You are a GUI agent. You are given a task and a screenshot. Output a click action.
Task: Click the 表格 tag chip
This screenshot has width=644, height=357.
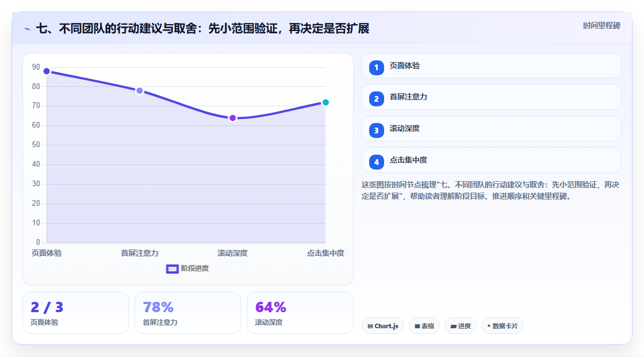[x=424, y=326]
